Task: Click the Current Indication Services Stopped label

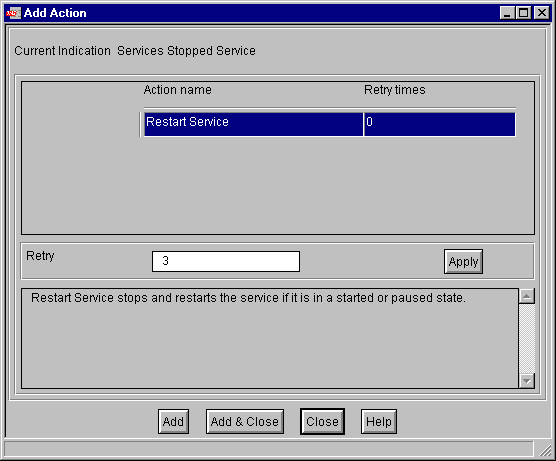Action: [x=135, y=51]
